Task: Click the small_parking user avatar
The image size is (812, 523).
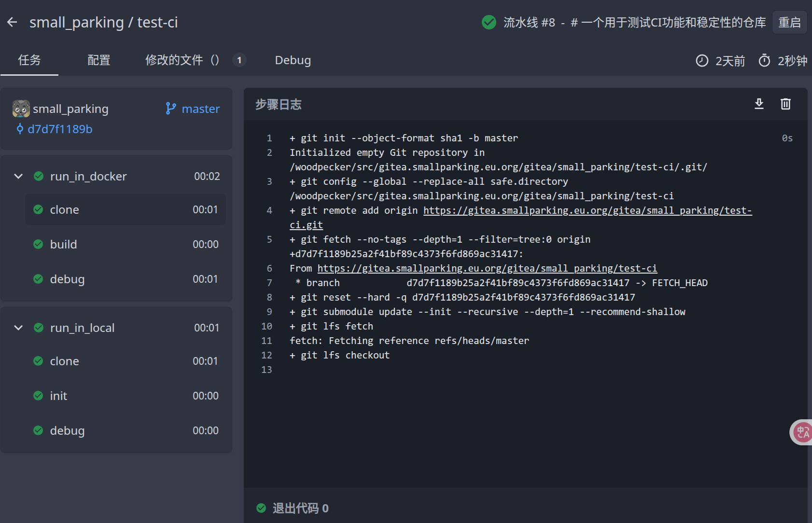Action: click(x=21, y=109)
